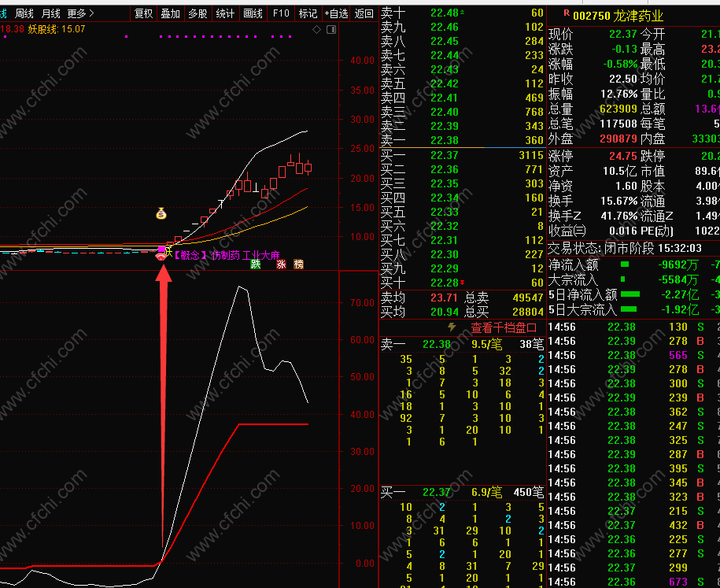The height and width of the screenshot is (588, 720).
Task: Add stock via +自选 button
Action: point(337,14)
